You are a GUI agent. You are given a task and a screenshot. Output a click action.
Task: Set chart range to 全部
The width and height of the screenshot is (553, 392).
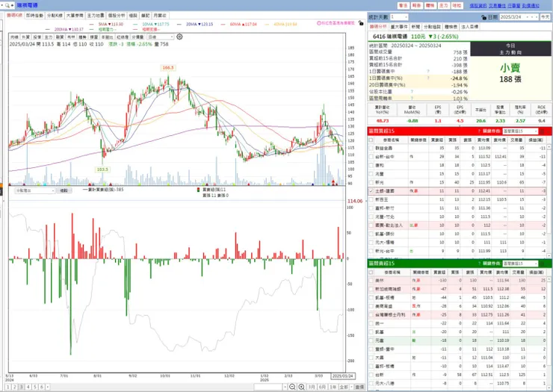(345, 387)
